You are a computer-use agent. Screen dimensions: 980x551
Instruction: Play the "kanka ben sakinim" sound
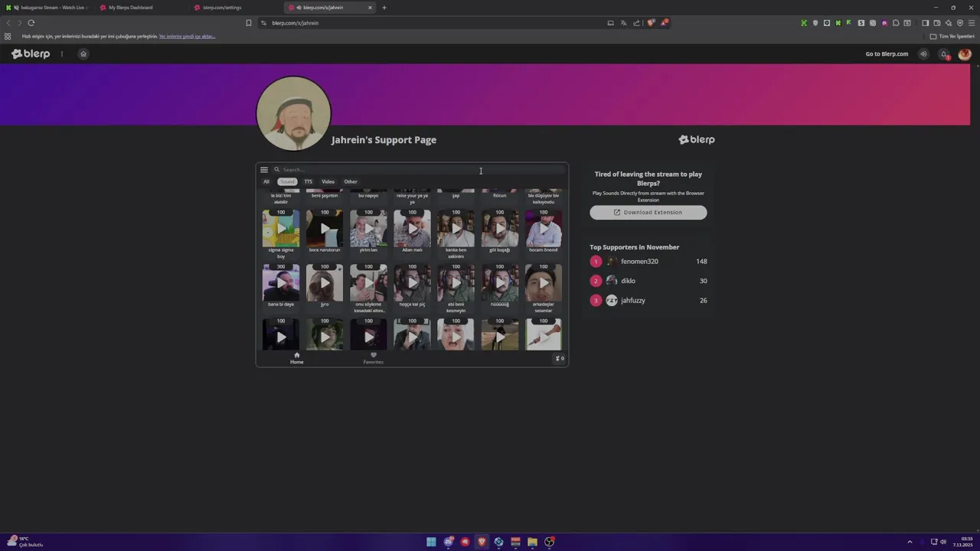pos(456,228)
